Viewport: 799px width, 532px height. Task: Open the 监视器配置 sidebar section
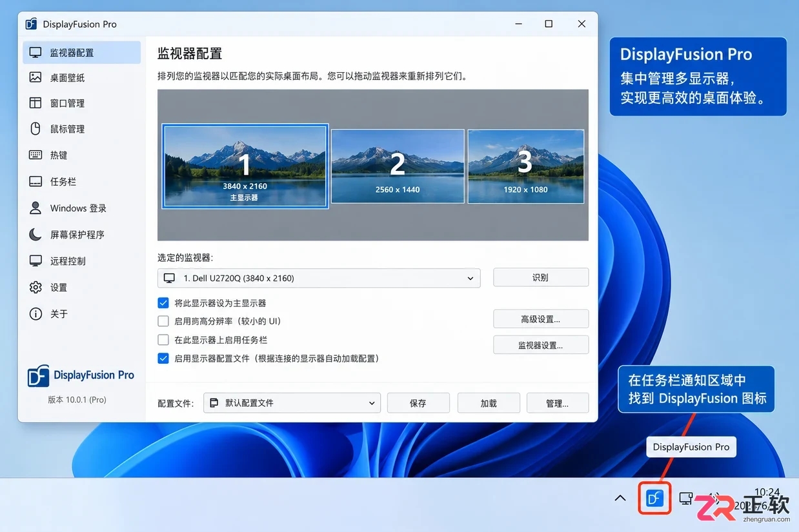coord(82,52)
